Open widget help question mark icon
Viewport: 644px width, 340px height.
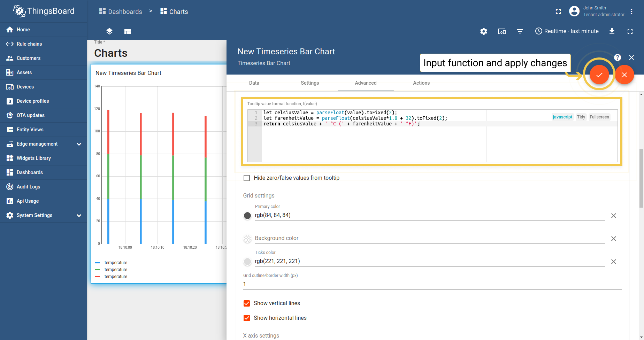pos(618,57)
